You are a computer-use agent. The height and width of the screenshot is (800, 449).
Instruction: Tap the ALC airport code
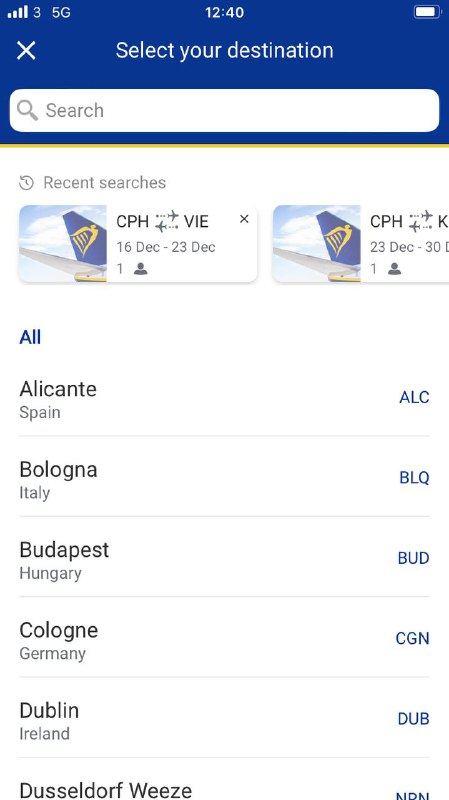coord(414,397)
